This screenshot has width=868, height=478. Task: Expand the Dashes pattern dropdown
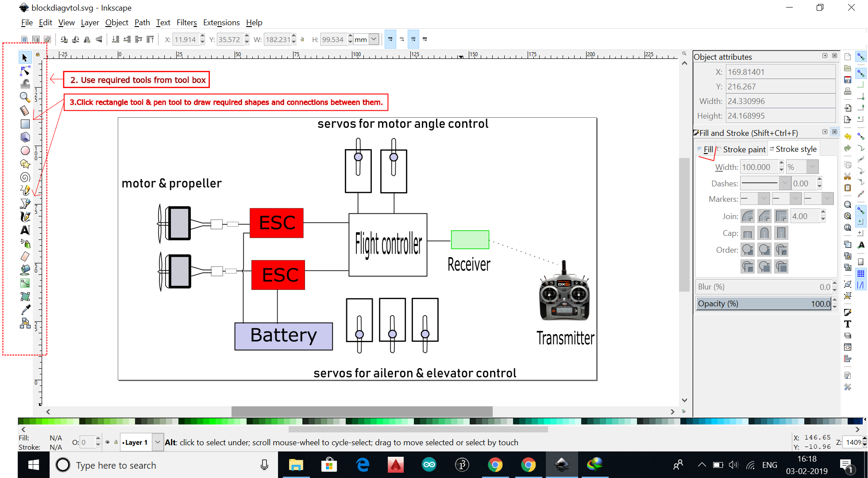784,183
